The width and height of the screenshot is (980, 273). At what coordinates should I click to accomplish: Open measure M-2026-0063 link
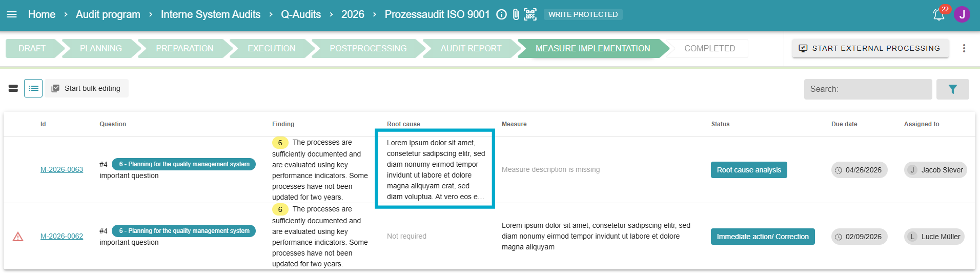coord(62,170)
